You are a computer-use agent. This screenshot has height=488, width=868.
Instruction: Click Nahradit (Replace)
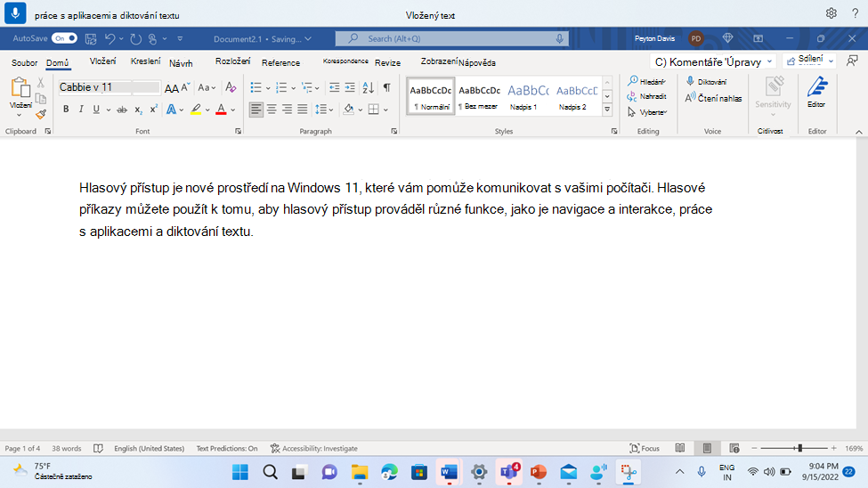(x=646, y=96)
